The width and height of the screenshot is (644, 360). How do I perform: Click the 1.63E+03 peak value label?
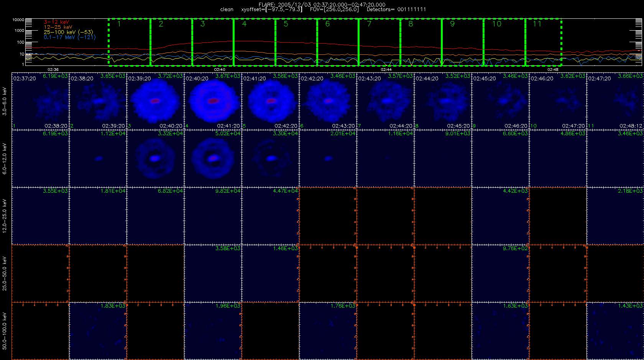point(515,306)
